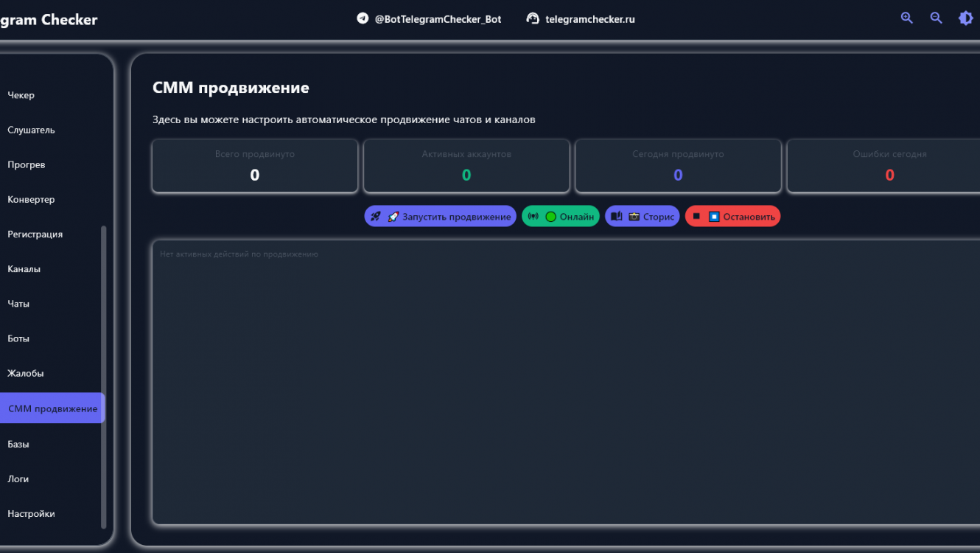
Task: Click the Telegram icon in header
Action: point(363,18)
